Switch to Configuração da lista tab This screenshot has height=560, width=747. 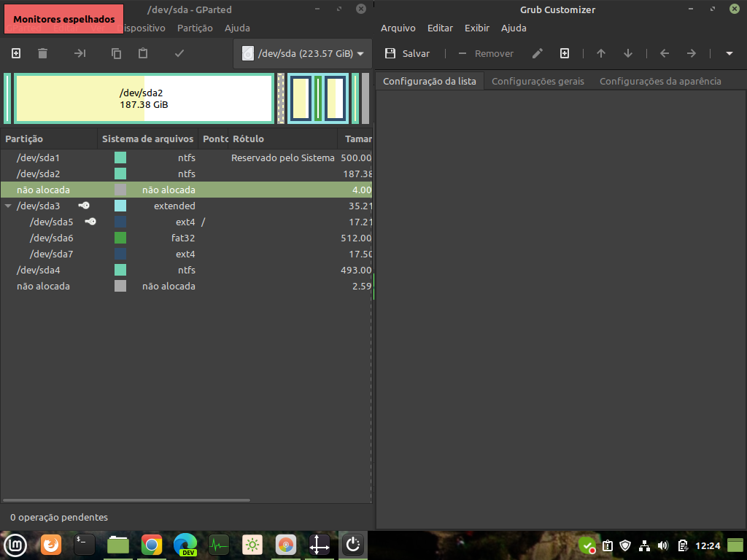[430, 82]
